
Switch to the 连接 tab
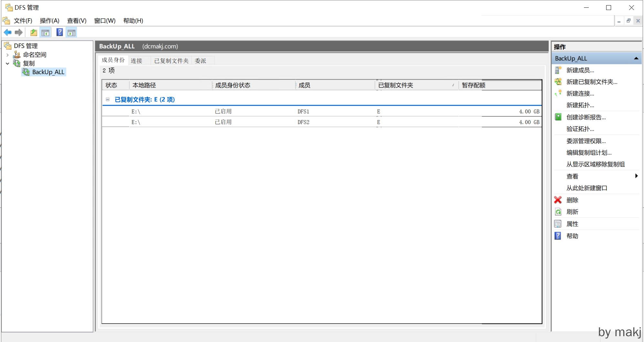pyautogui.click(x=137, y=61)
